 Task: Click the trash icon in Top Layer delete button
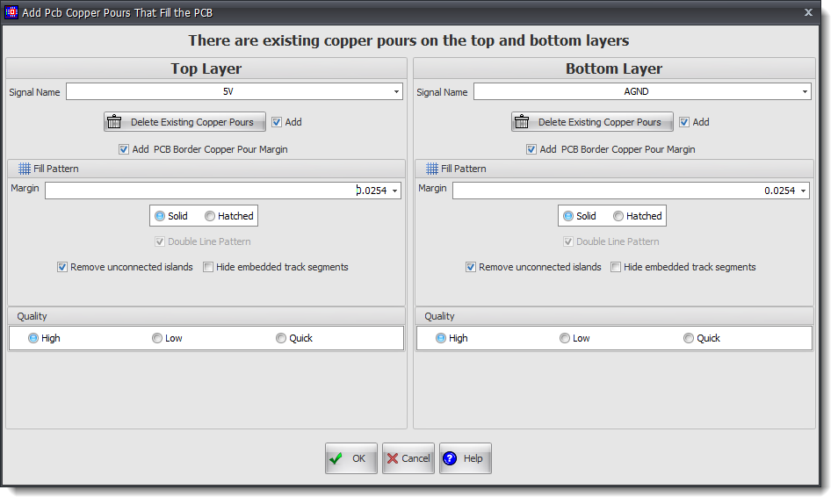114,122
